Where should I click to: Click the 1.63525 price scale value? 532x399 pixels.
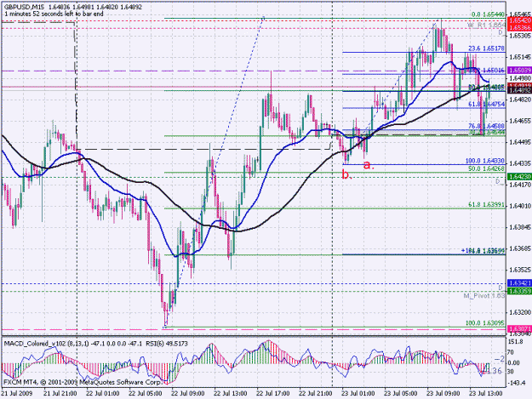coord(520,270)
